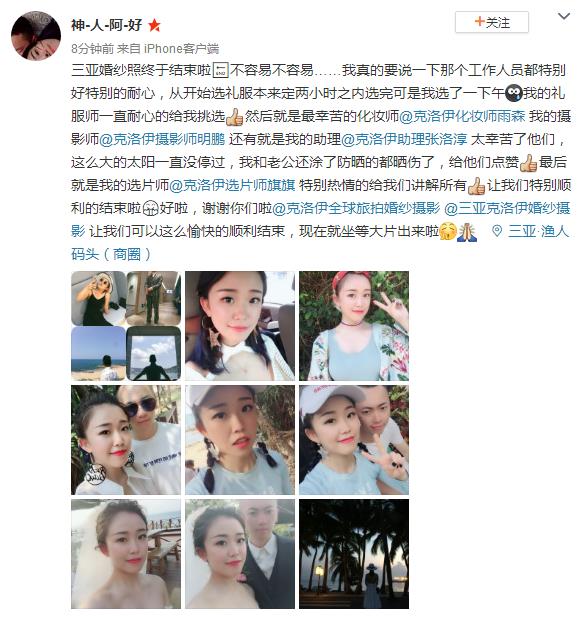Open the white cap couple selfie thumbnail

pyautogui.click(x=354, y=440)
